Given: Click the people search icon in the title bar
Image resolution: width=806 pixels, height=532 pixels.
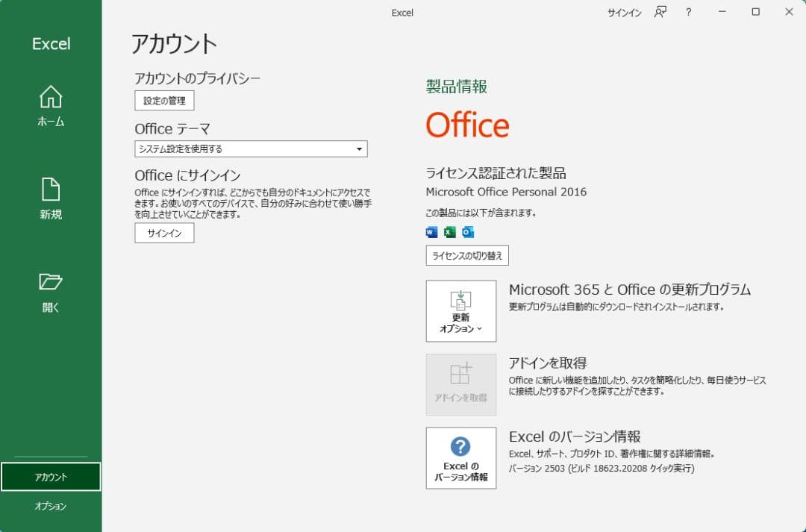Looking at the screenshot, I should click(x=660, y=13).
